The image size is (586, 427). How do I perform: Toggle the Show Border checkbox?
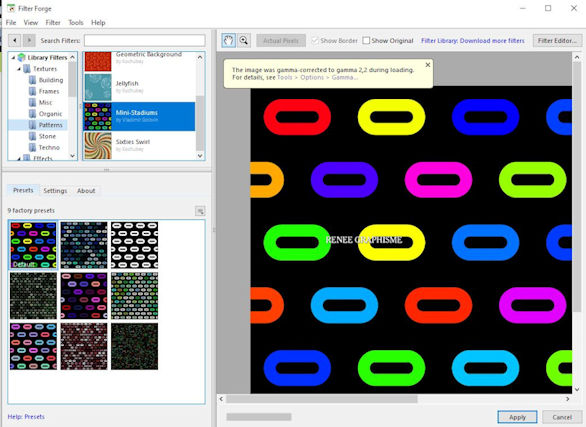point(315,40)
